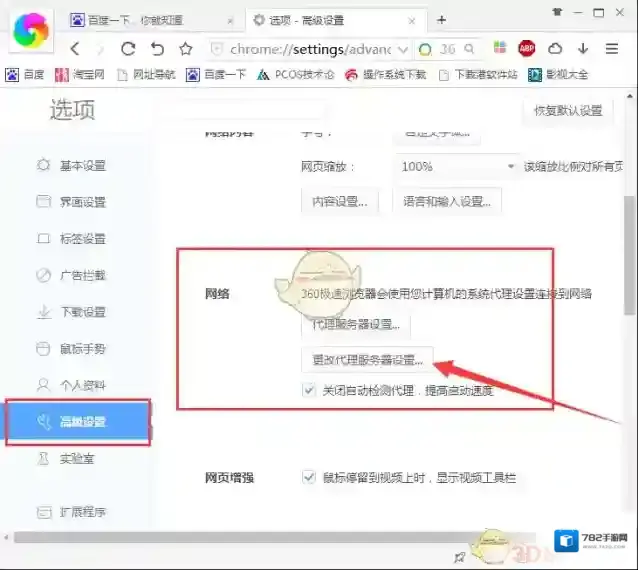Screen dimensions: 638x570
Task: Select the 选项 - 高级设置 tab
Action: point(336,20)
